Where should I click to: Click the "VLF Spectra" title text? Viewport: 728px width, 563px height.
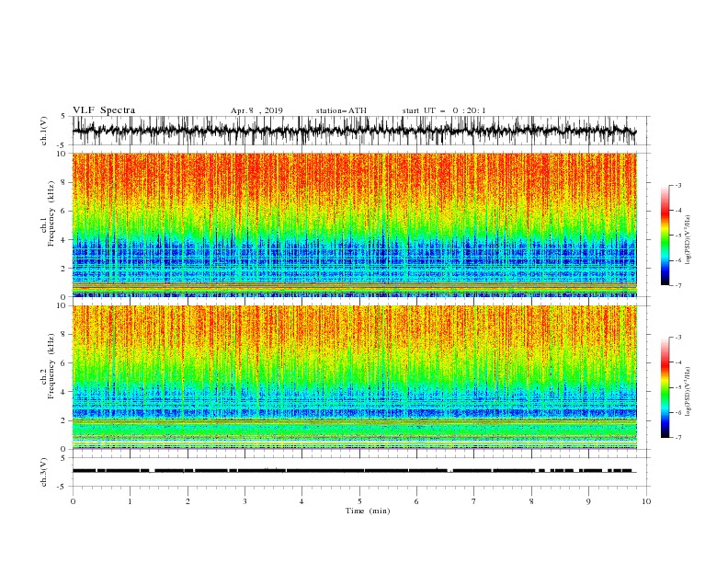coord(104,110)
